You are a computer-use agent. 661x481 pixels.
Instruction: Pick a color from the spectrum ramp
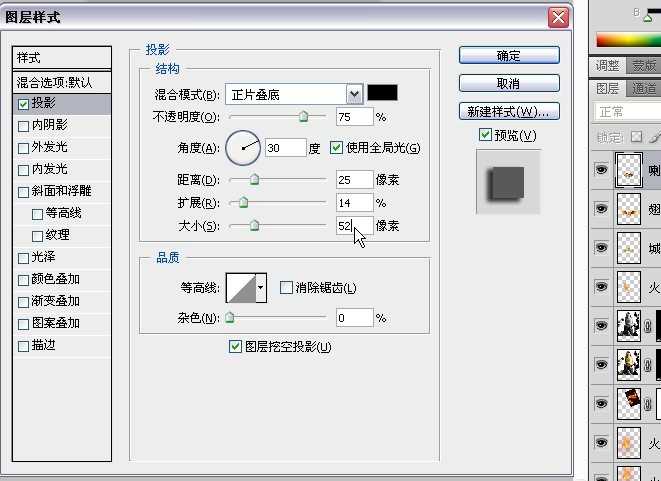pos(628,40)
